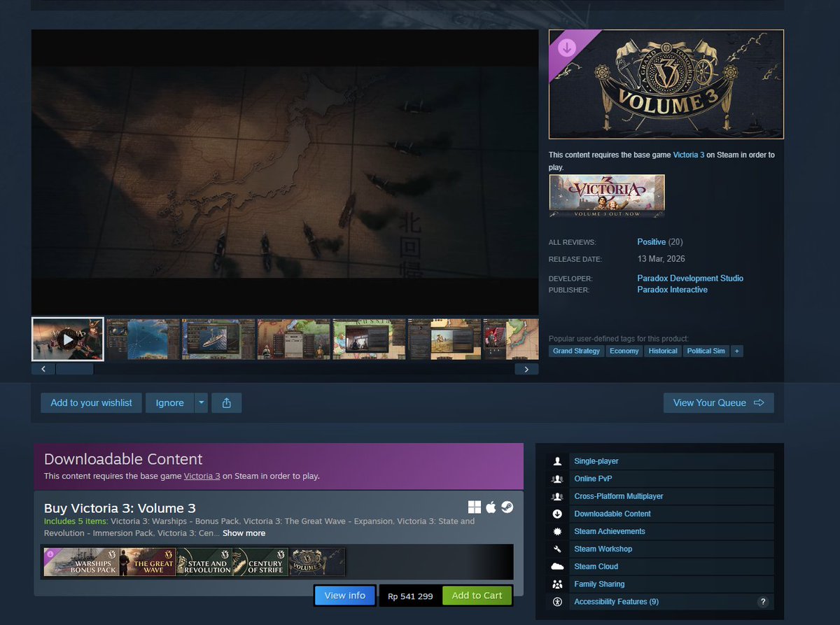The height and width of the screenshot is (625, 840).
Task: Click the View info button
Action: (345, 596)
